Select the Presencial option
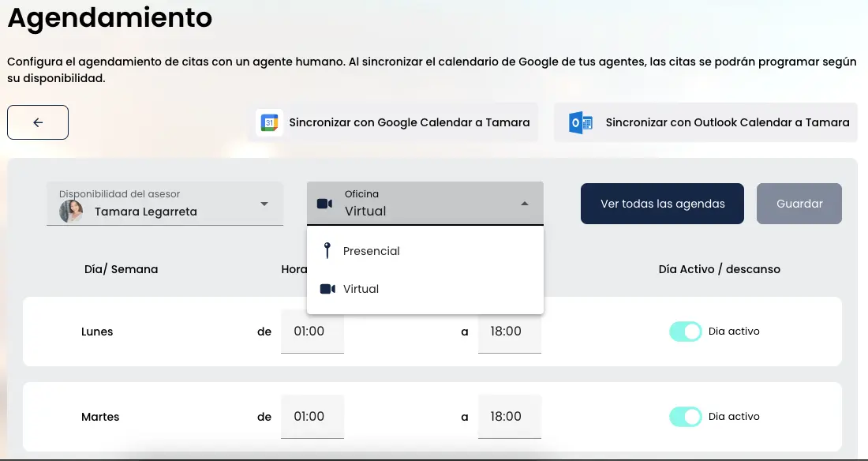 [x=425, y=251]
